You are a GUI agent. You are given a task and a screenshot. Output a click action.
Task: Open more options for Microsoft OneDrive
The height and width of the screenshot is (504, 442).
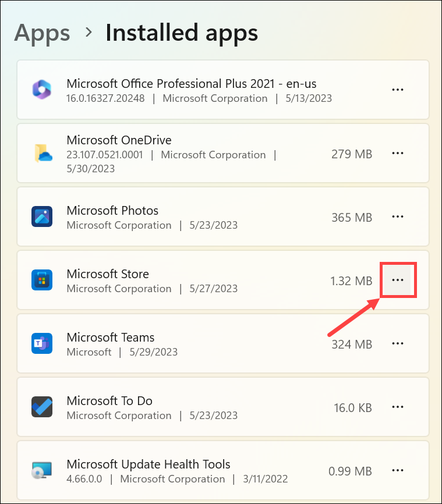click(x=398, y=153)
